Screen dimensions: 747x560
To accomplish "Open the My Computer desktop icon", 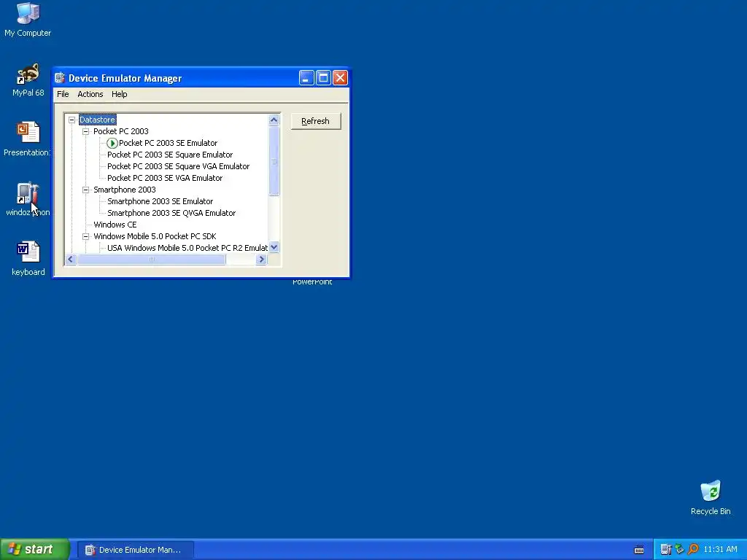I will coord(28,20).
